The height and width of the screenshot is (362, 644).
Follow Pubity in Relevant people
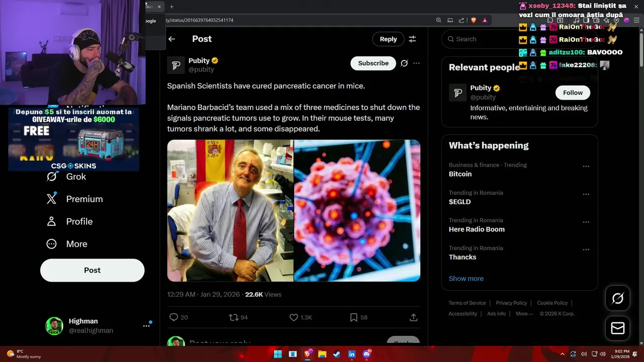[573, 93]
